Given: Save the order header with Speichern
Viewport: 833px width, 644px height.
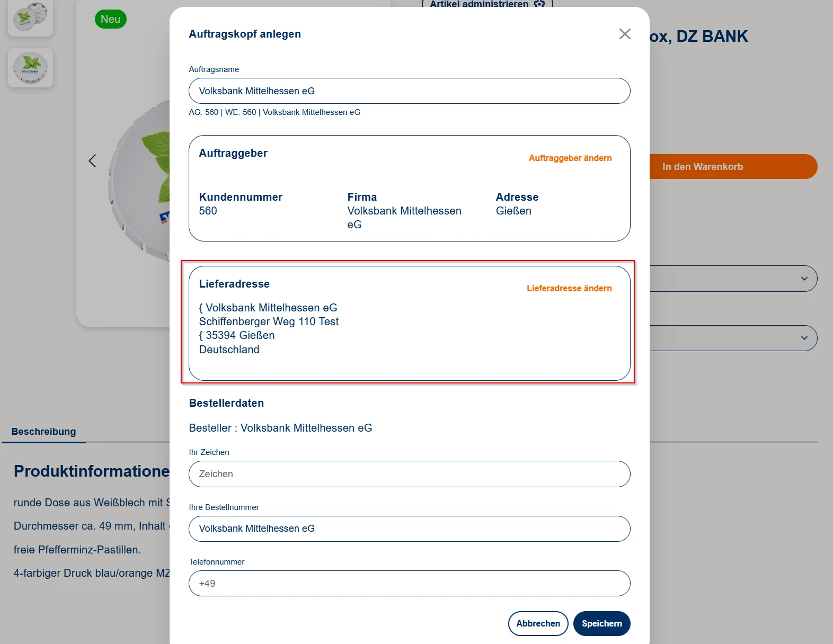Looking at the screenshot, I should (x=601, y=623).
